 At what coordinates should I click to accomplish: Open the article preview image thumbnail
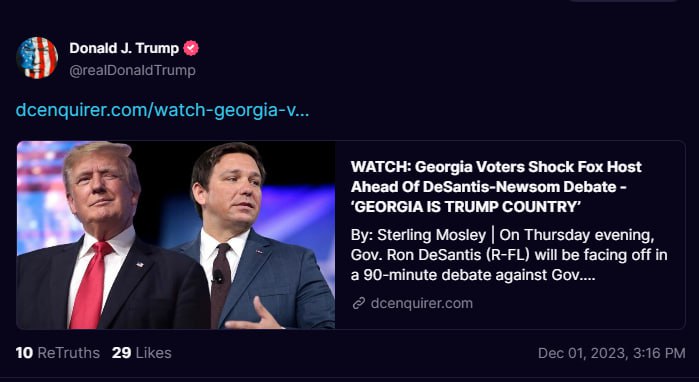[x=176, y=235]
